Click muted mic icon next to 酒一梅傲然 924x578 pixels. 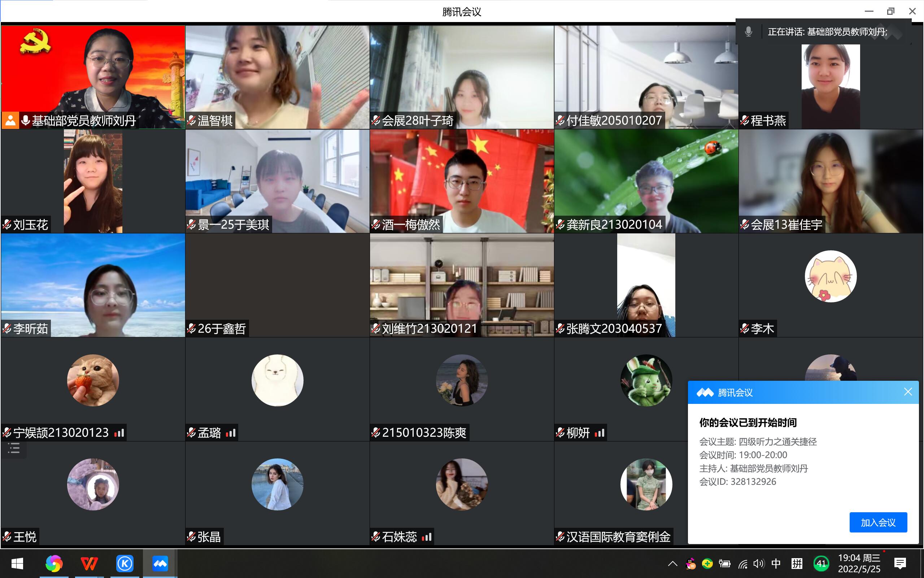click(376, 225)
